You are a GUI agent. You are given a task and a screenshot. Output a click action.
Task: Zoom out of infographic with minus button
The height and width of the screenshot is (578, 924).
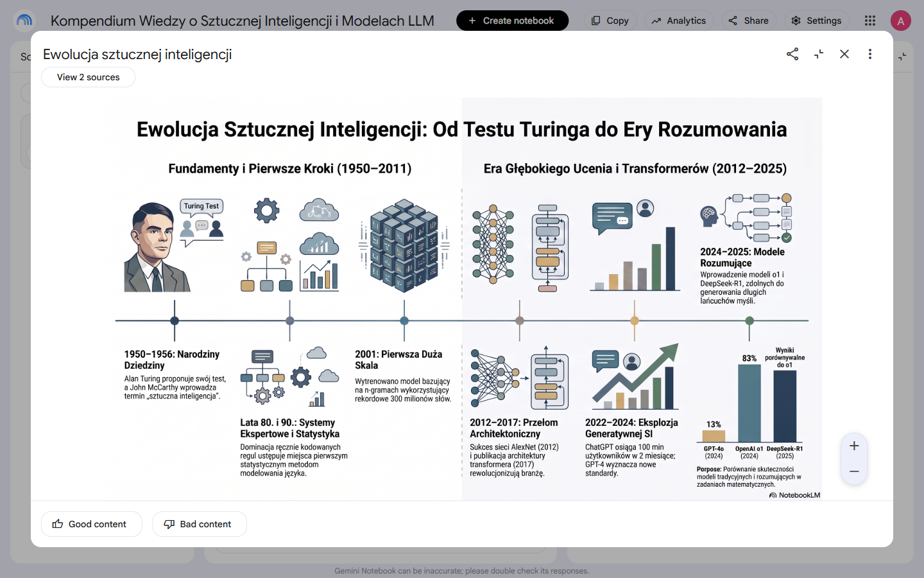854,471
